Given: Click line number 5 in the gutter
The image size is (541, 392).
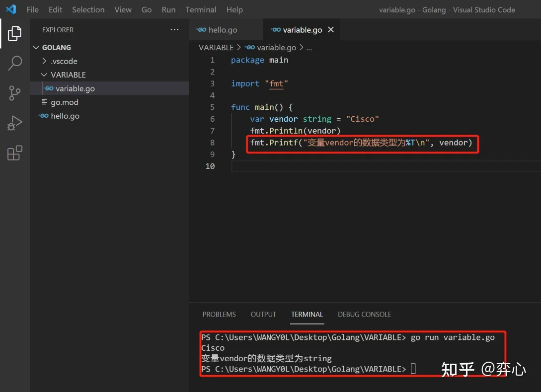Looking at the screenshot, I should pyautogui.click(x=212, y=107).
